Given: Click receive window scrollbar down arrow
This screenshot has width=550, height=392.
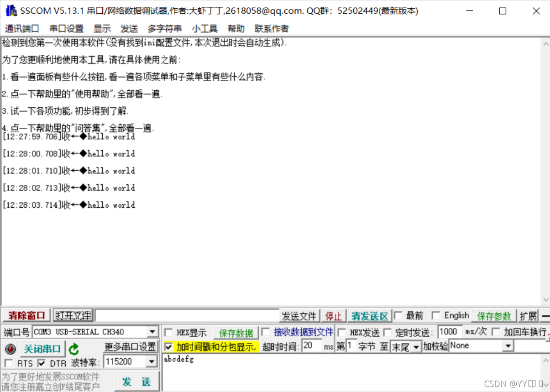Looking at the screenshot, I should click(x=545, y=300).
